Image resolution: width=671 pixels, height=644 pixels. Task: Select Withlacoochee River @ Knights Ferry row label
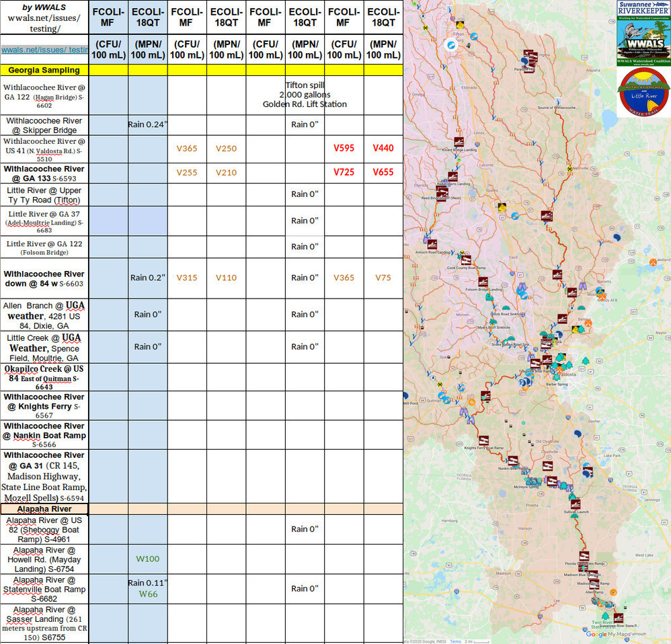coord(44,405)
